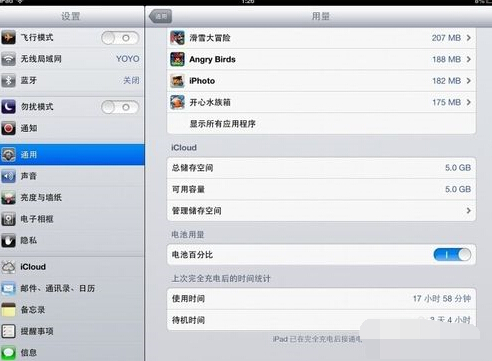Tap the Notifications (通知) red icon
This screenshot has width=492, height=361.
8,128
